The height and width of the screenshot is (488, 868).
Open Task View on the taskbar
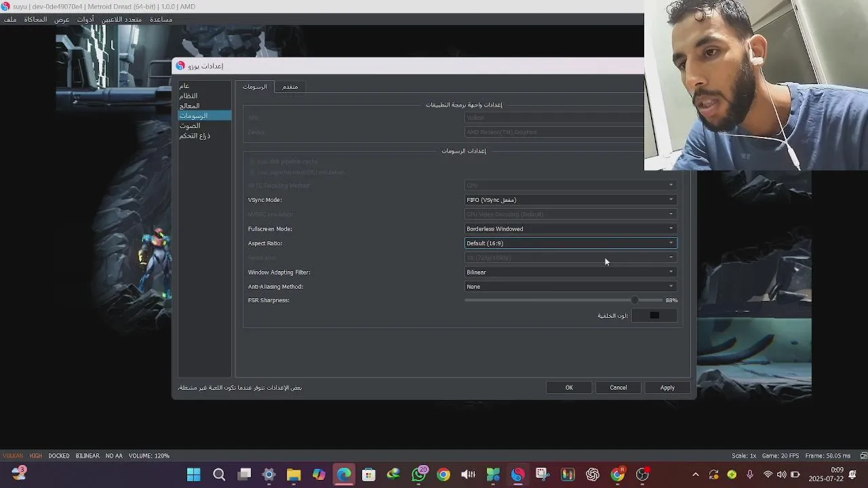(244, 474)
